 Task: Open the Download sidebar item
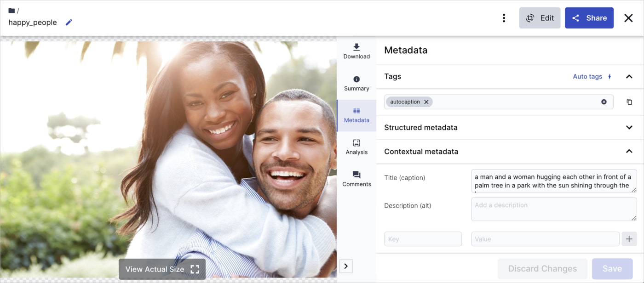coord(356,51)
